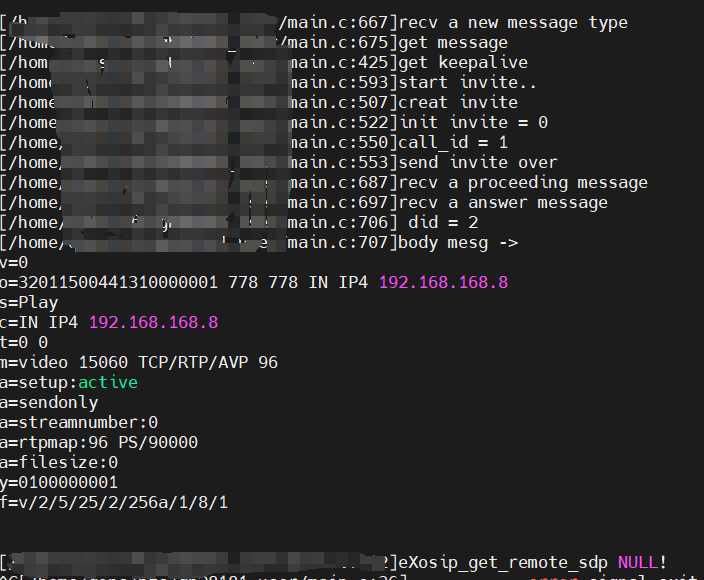This screenshot has width=704, height=580.
Task: Click the magenta 'NULL' word
Action: (638, 562)
